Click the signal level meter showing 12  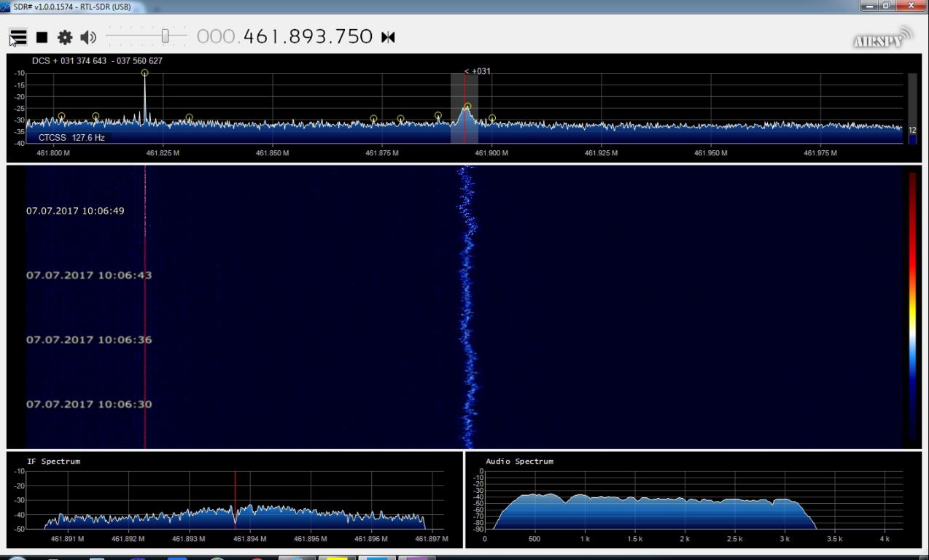[x=911, y=109]
